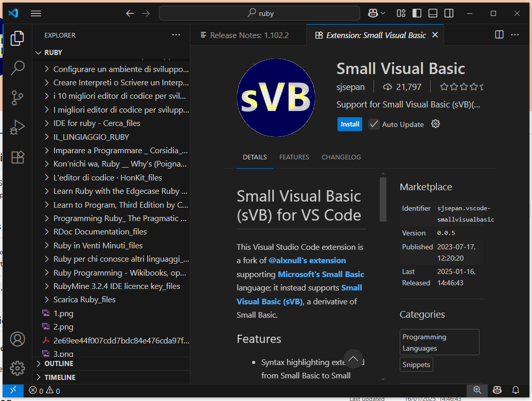
Task: Go back with the left arrow
Action: click(130, 13)
